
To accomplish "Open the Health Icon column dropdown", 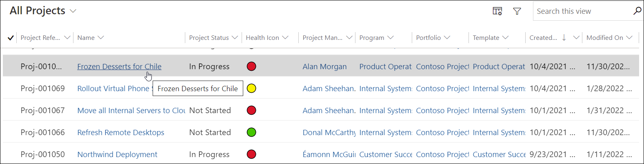I will (x=285, y=37).
